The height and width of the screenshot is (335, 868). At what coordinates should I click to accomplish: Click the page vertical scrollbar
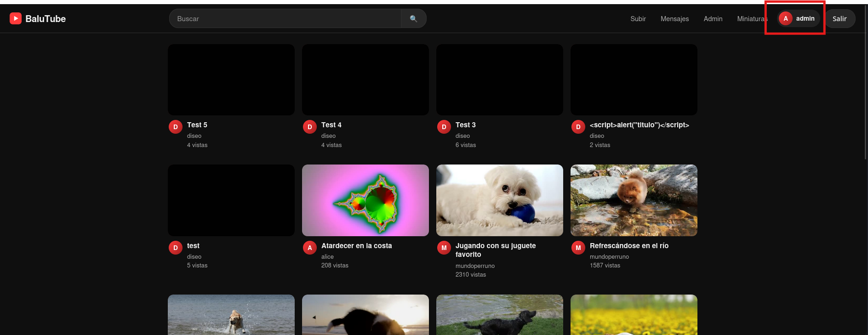coord(866,92)
